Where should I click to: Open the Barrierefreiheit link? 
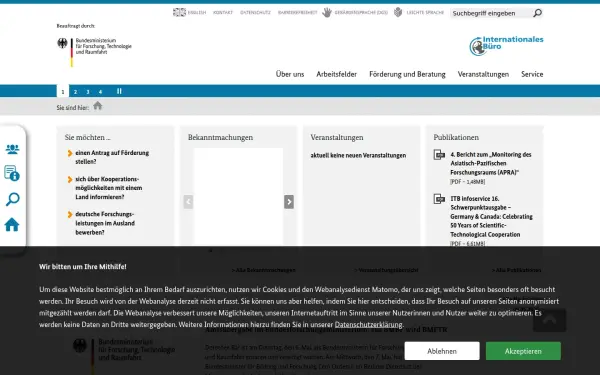(297, 13)
